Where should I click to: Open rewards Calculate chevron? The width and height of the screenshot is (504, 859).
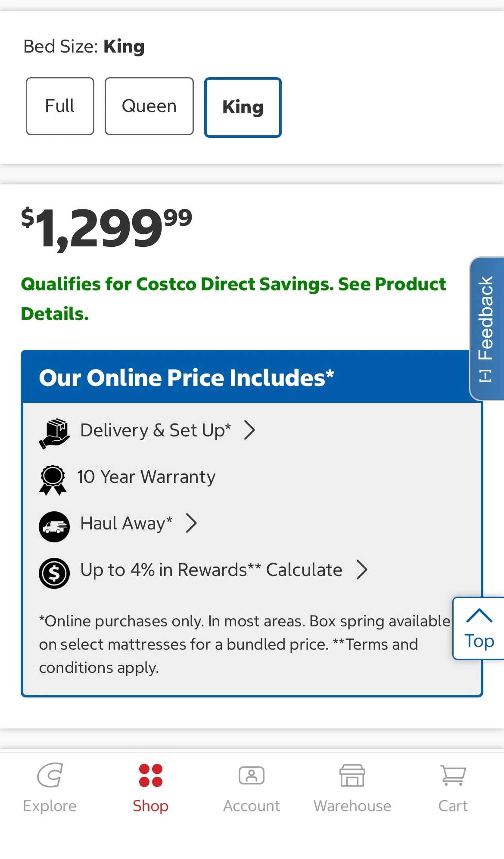click(x=362, y=570)
